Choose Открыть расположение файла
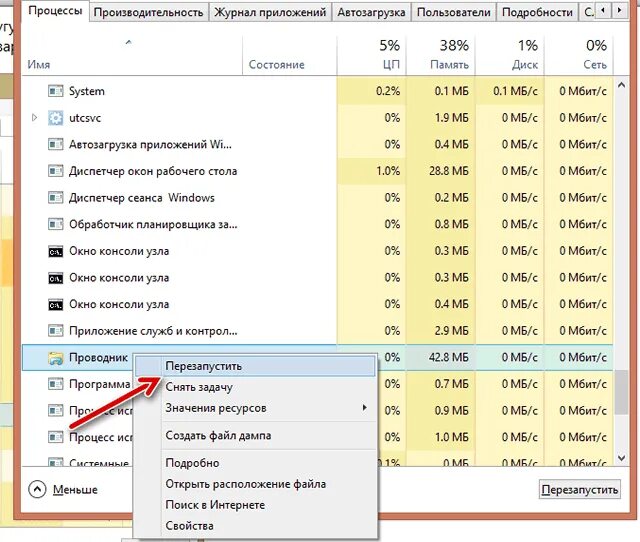This screenshot has height=542, width=640. click(255, 484)
